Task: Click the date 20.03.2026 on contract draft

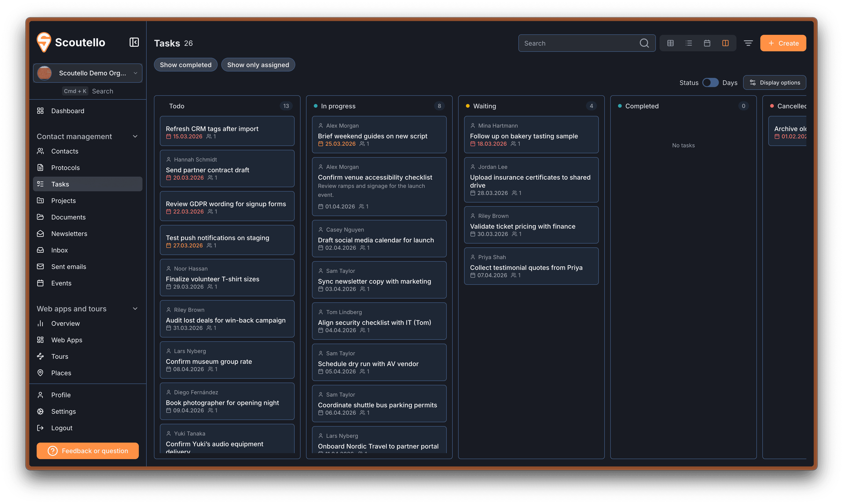Action: 188,178
